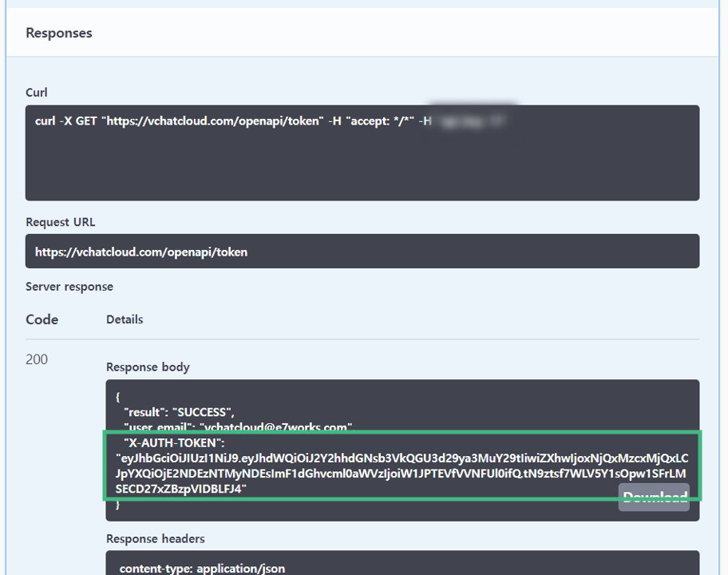Click the 200 status code
The width and height of the screenshot is (728, 575).
(x=37, y=359)
